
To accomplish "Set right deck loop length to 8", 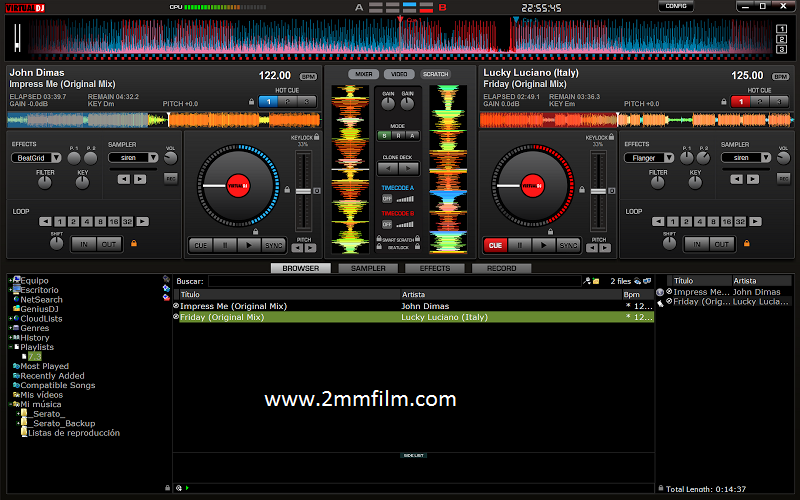I will [713, 221].
